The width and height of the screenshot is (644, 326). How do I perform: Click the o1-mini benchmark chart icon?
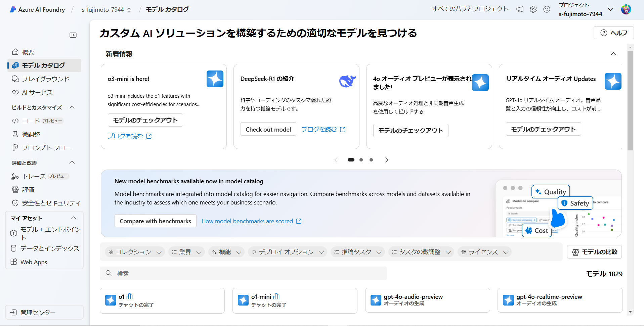point(276,296)
